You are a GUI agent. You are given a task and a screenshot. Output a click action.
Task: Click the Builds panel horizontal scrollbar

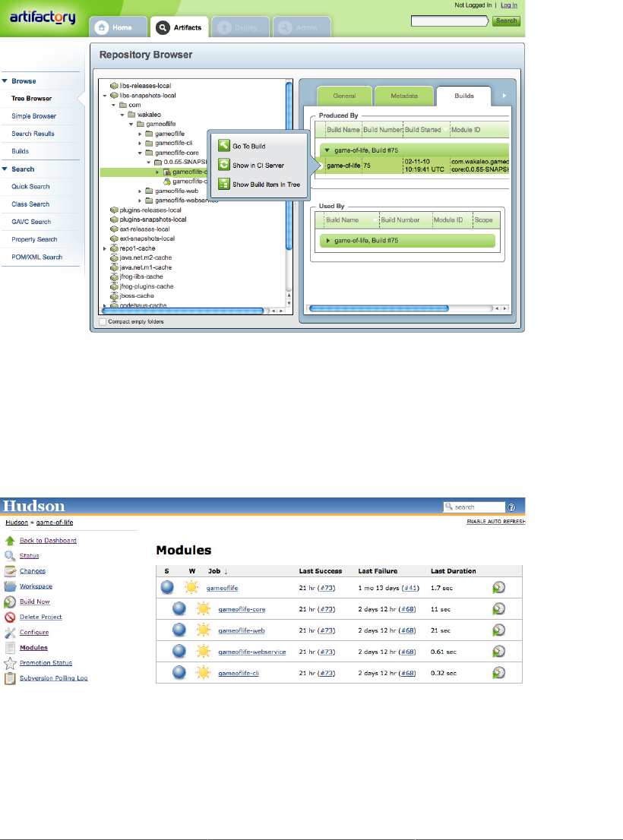coord(378,308)
